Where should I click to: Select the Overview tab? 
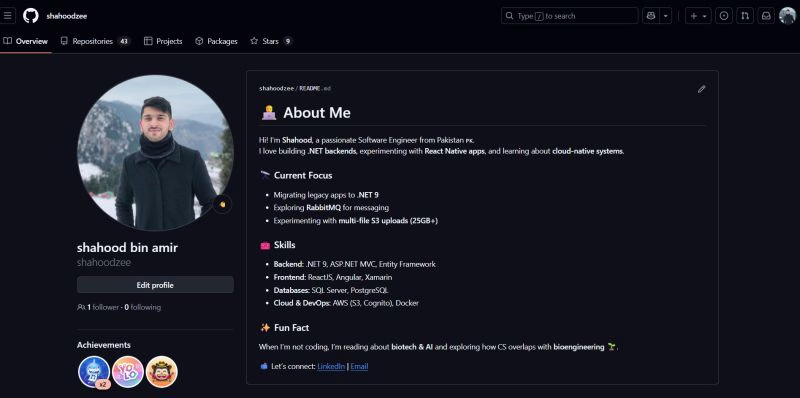pos(26,41)
